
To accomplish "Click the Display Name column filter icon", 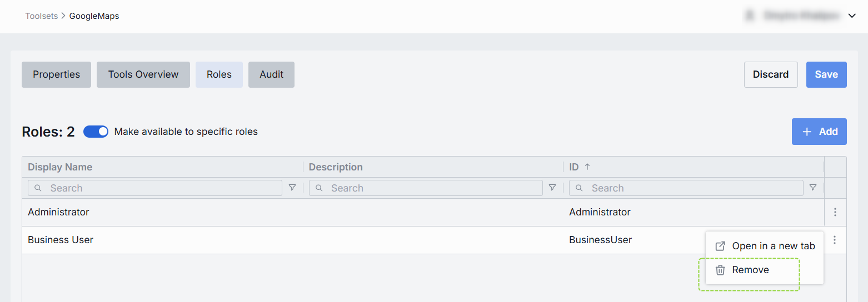I will pos(292,188).
